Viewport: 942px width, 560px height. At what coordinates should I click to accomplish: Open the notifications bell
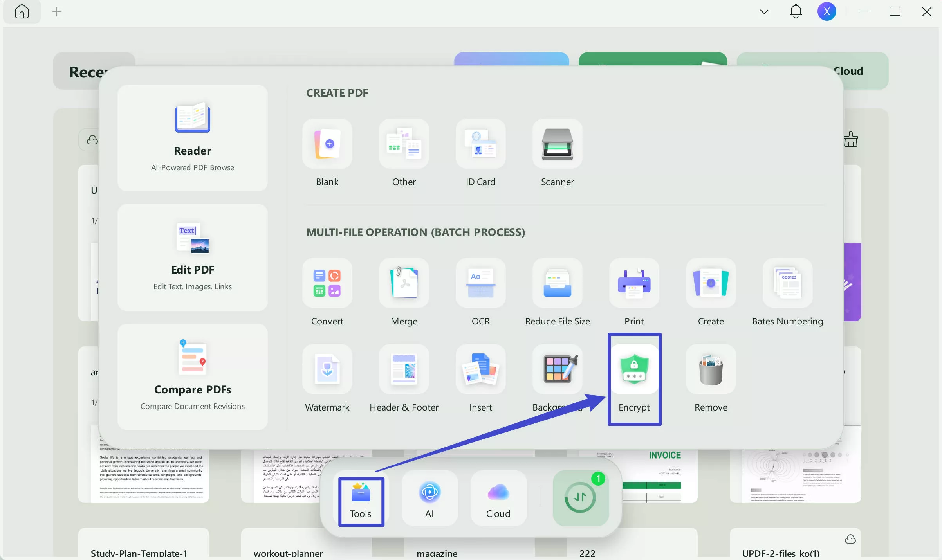(x=796, y=12)
